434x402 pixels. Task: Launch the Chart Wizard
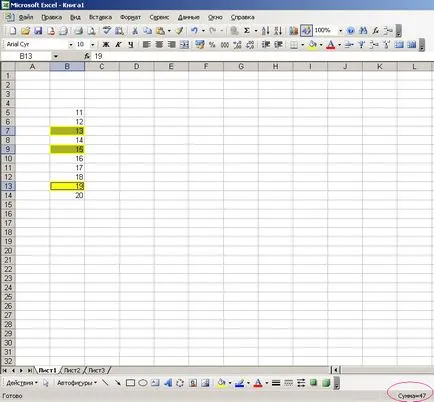point(293,31)
